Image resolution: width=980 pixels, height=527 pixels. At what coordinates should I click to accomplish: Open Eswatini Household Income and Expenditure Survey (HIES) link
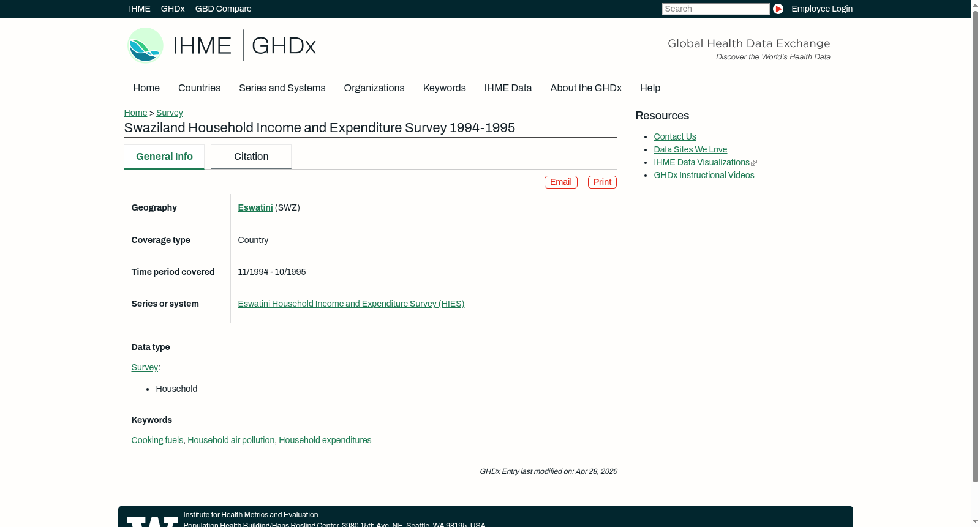(351, 304)
